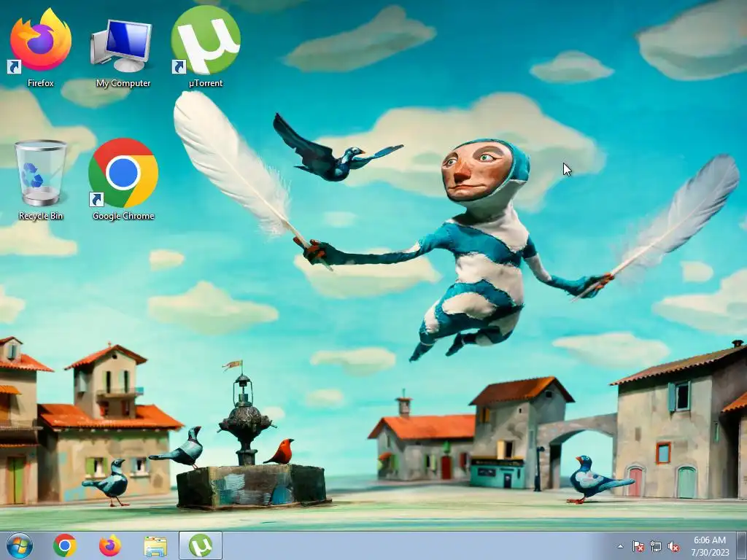The width and height of the screenshot is (747, 560).
Task: Select the Firefox desktop shortcut
Action: click(x=41, y=47)
